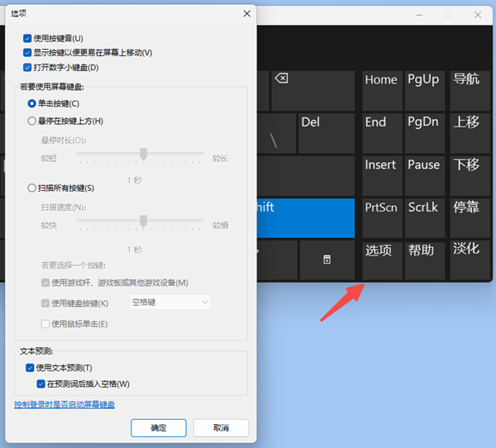Screen dimensions: 496x448
Task: Check 使用鼠标单击(E) checkbox
Action: (45, 324)
